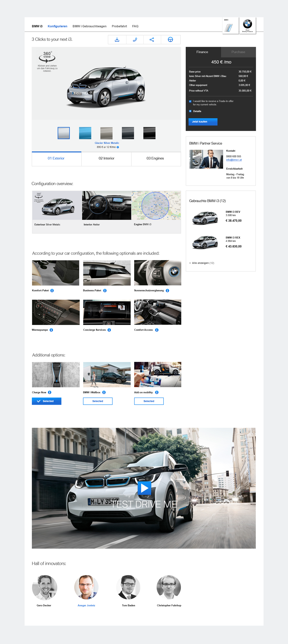Click the Add-on mobility info icon

point(156,392)
